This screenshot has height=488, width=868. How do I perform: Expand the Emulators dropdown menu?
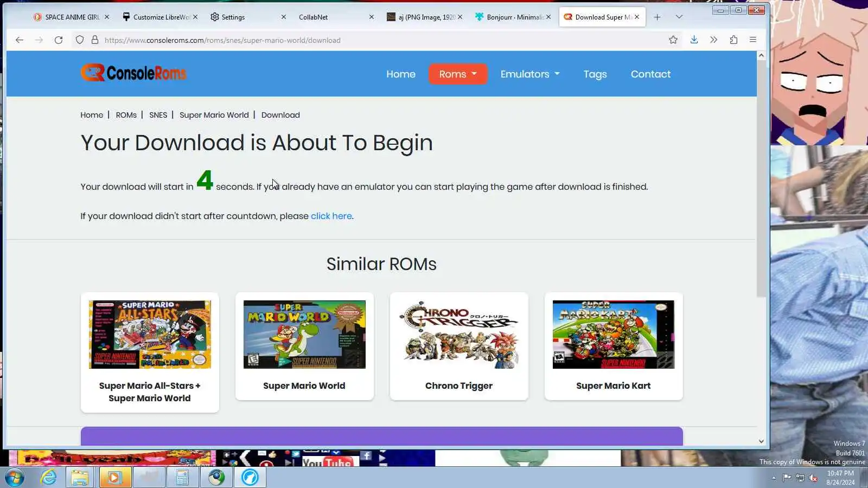pyautogui.click(x=530, y=74)
